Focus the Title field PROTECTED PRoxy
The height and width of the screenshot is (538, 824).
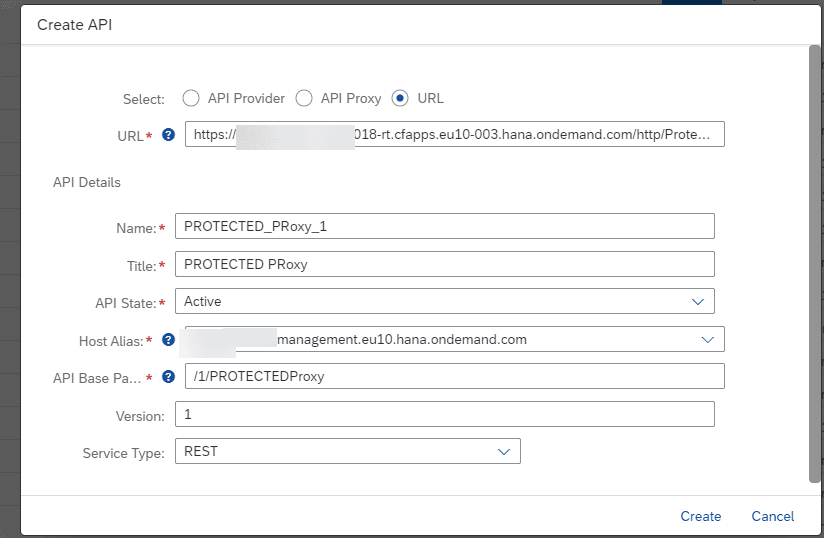click(445, 264)
